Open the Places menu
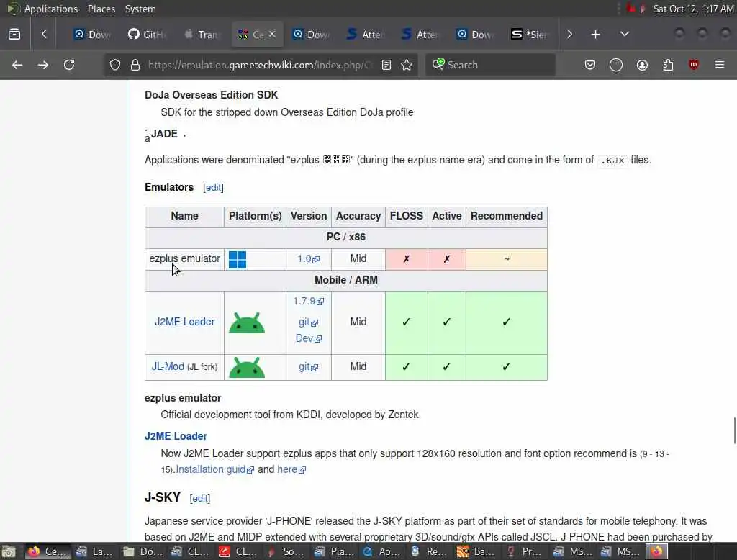Image resolution: width=737 pixels, height=560 pixels. (x=101, y=9)
